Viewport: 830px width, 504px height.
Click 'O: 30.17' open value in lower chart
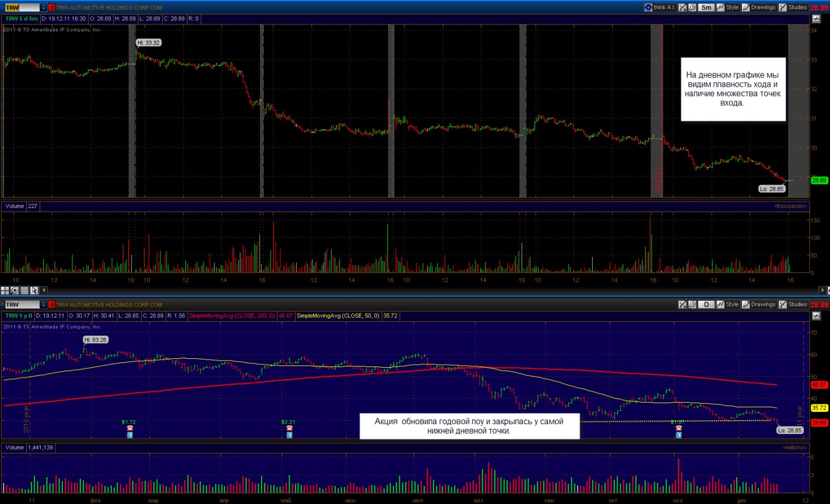pos(80,315)
